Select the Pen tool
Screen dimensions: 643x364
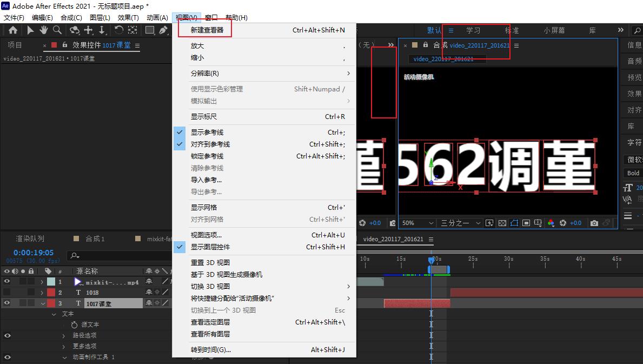pyautogui.click(x=163, y=30)
